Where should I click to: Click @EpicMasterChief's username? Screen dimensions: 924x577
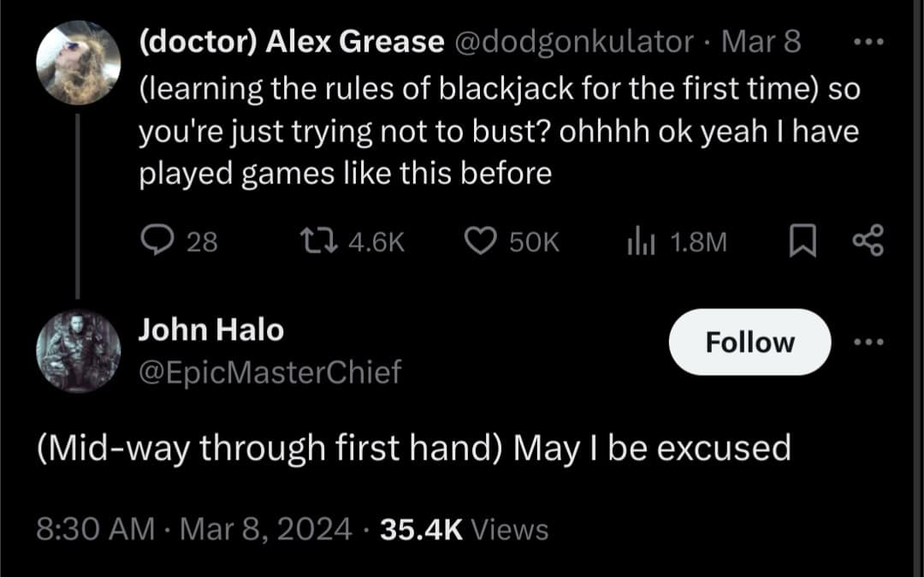point(268,372)
